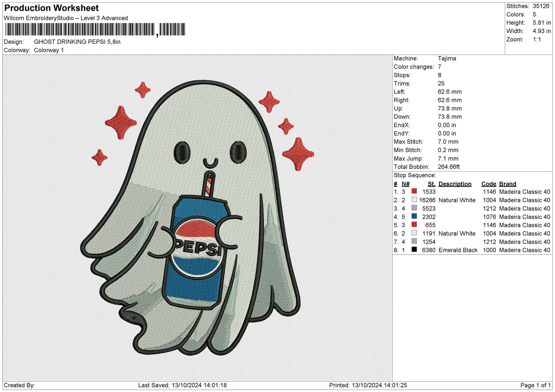This screenshot has height=392, width=555.
Task: Click the Total Bobbin value '264.66ft'
Action: (x=449, y=167)
